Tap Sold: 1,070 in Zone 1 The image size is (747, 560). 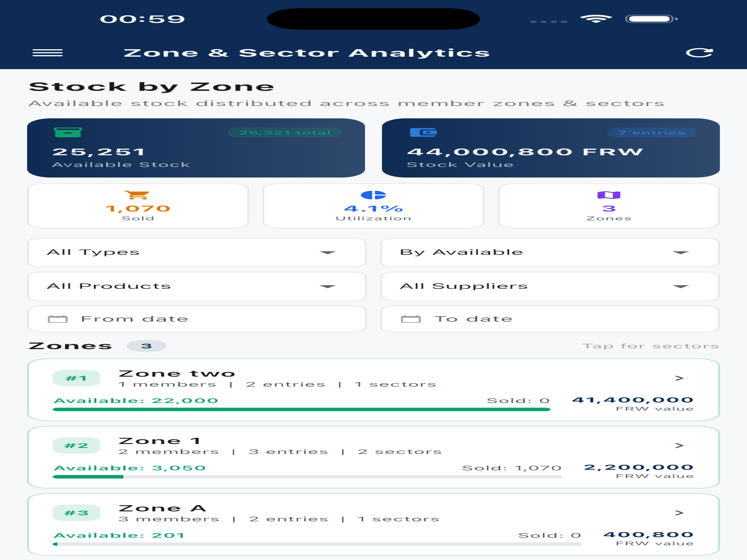click(x=512, y=468)
